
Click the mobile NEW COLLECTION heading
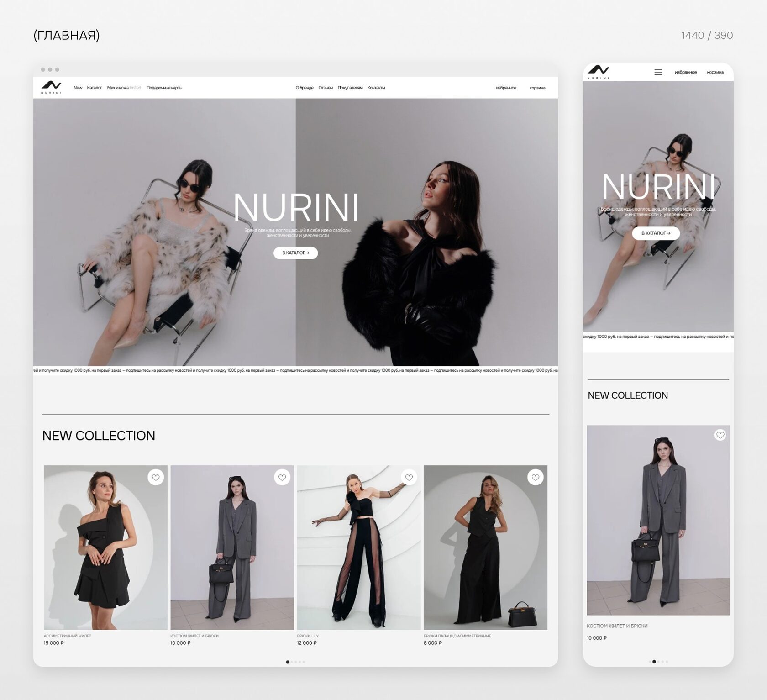628,395
